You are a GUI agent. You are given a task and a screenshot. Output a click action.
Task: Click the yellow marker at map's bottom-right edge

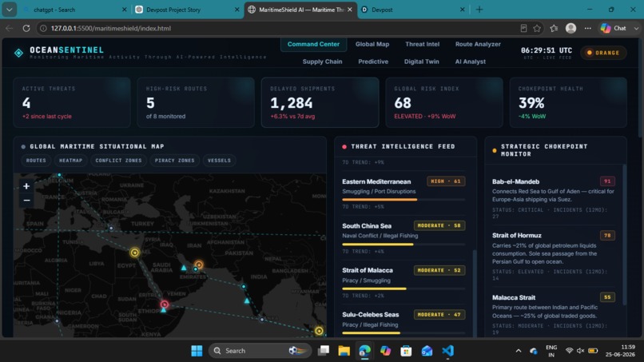[x=319, y=331]
